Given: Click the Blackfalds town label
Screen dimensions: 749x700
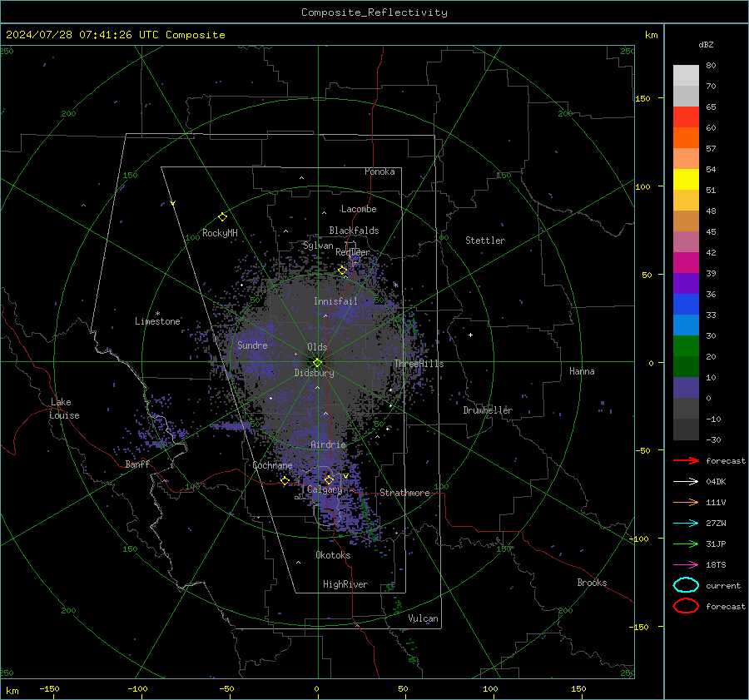Looking at the screenshot, I should pos(354,231).
